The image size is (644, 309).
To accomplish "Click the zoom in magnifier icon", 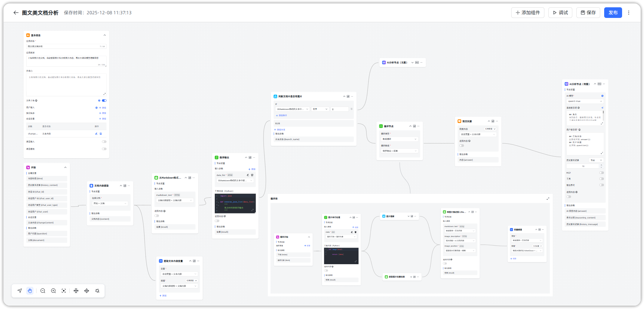I will point(53,291).
